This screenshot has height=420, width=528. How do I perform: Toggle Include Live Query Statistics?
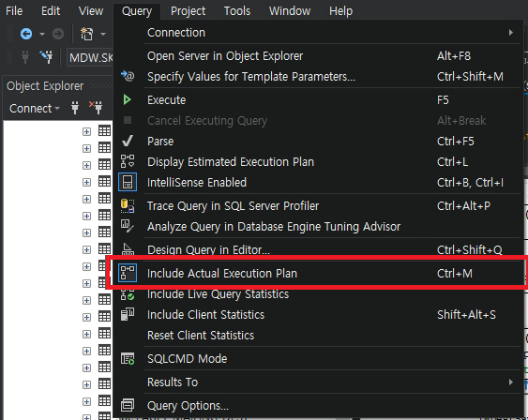318,294
